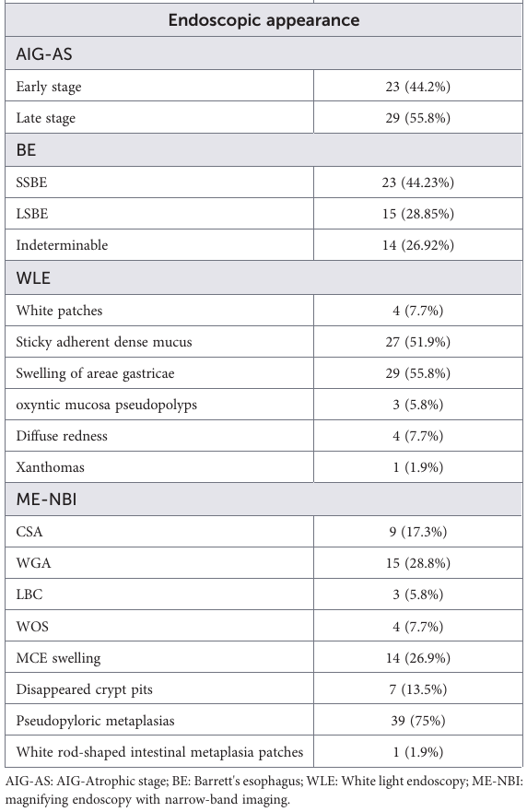527x812 pixels.
Task: Select the Xanthomas value 1 (1.9%)
Action: coord(417,467)
